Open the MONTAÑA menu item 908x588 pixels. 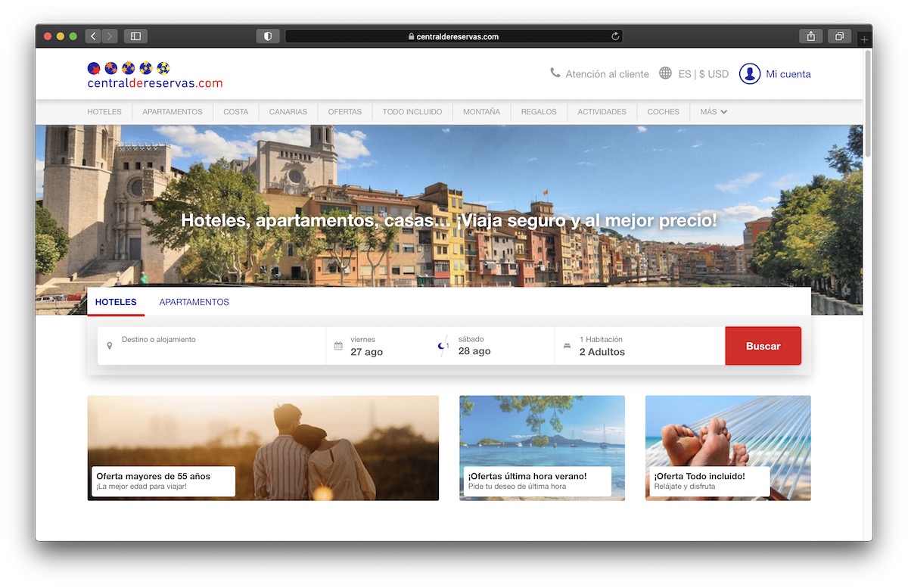click(x=481, y=112)
